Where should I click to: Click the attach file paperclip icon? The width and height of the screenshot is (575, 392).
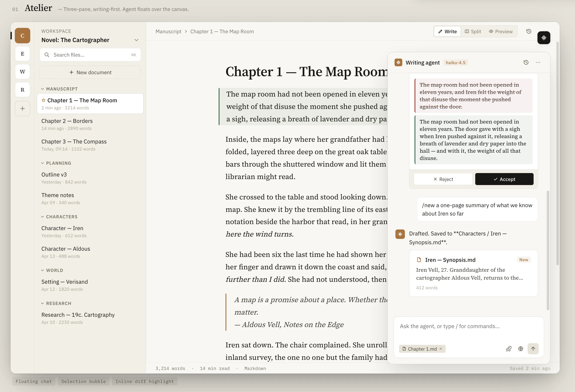508,349
